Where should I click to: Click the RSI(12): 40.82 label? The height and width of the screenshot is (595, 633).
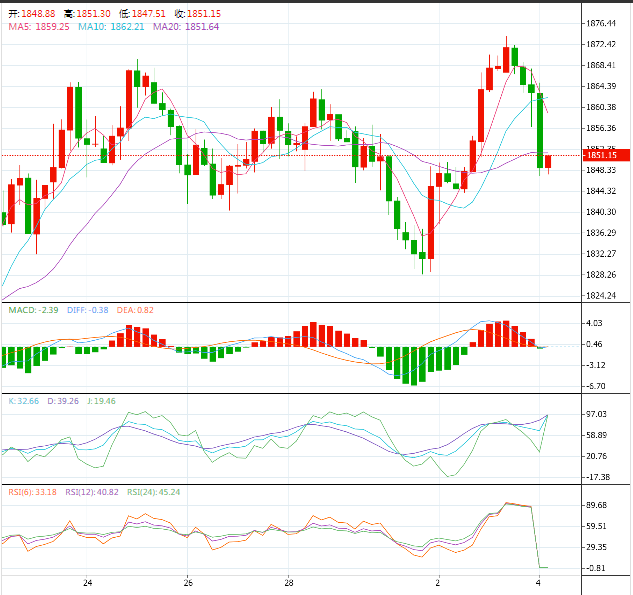[92, 492]
